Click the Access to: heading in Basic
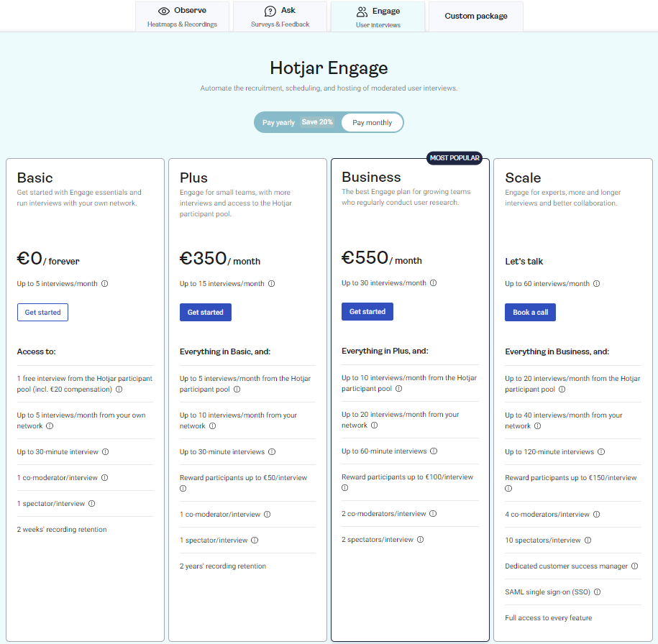 (x=36, y=351)
